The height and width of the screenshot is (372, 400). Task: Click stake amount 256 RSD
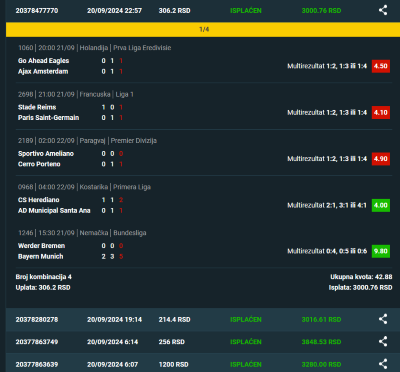pos(172,342)
